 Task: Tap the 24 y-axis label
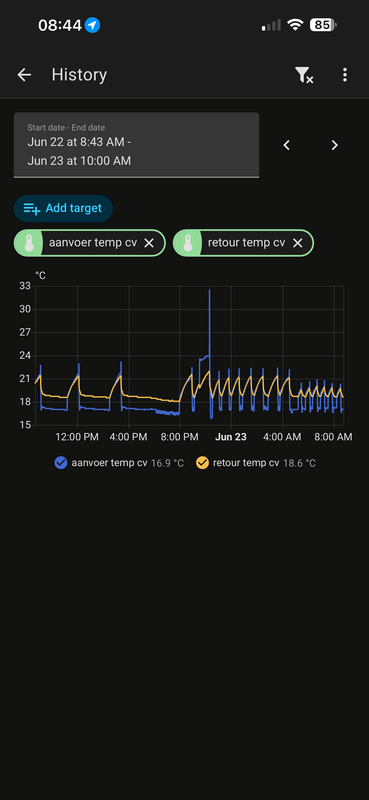pos(25,356)
